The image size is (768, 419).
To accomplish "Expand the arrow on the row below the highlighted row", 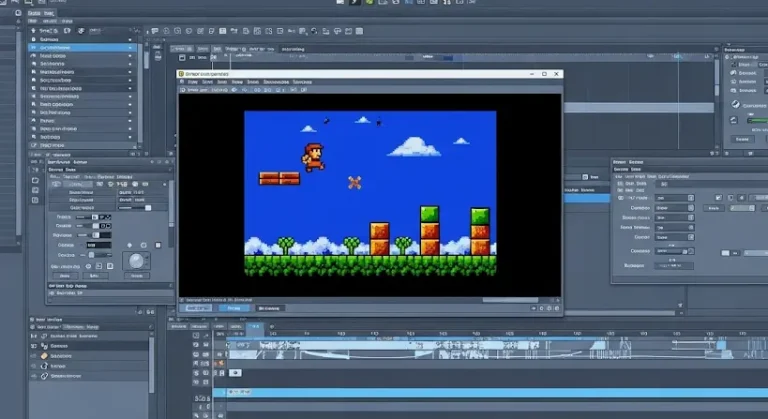I will tap(130, 56).
